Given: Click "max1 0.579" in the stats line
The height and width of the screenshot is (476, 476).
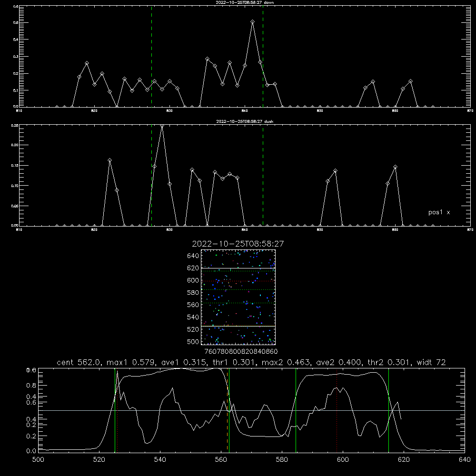Looking at the screenshot, I should (131, 362).
